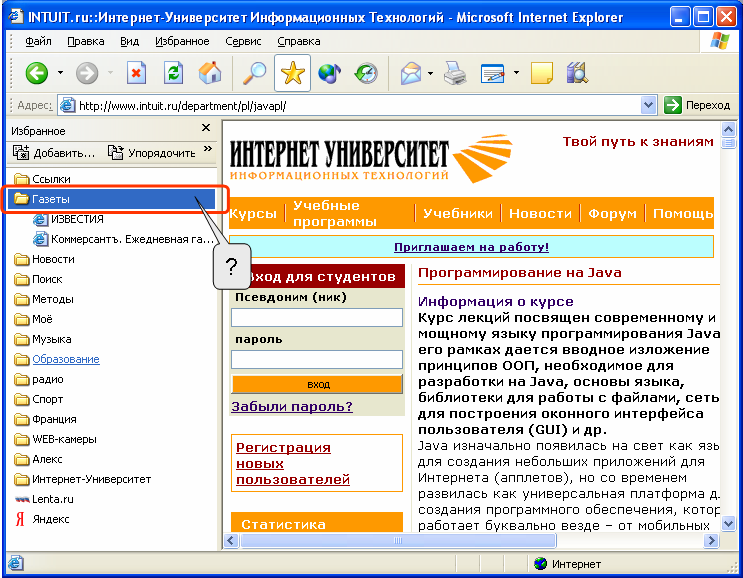This screenshot has height=578, width=743.
Task: Open the Курсы tab on the site
Action: pyautogui.click(x=253, y=213)
